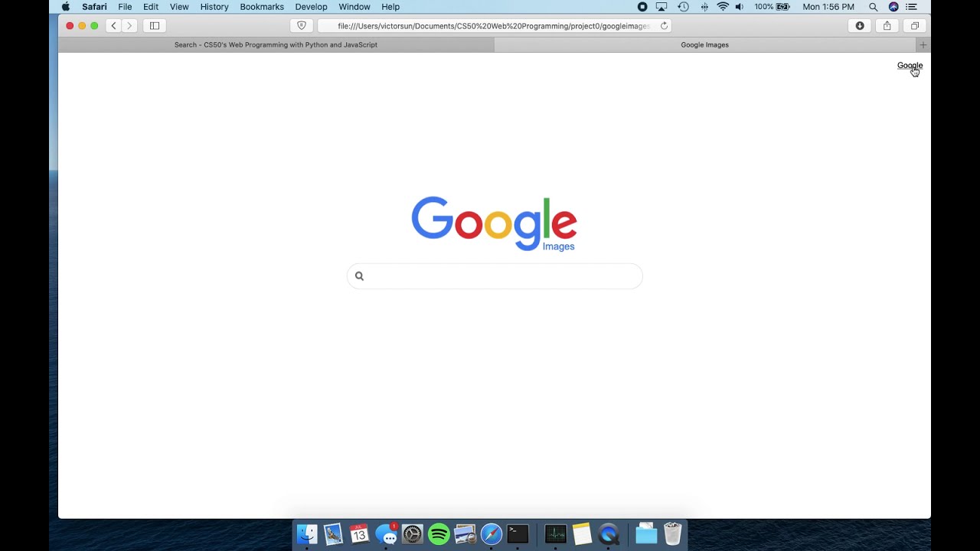Show all tabs overview
Image resolution: width=980 pixels, height=551 pixels.
(914, 26)
